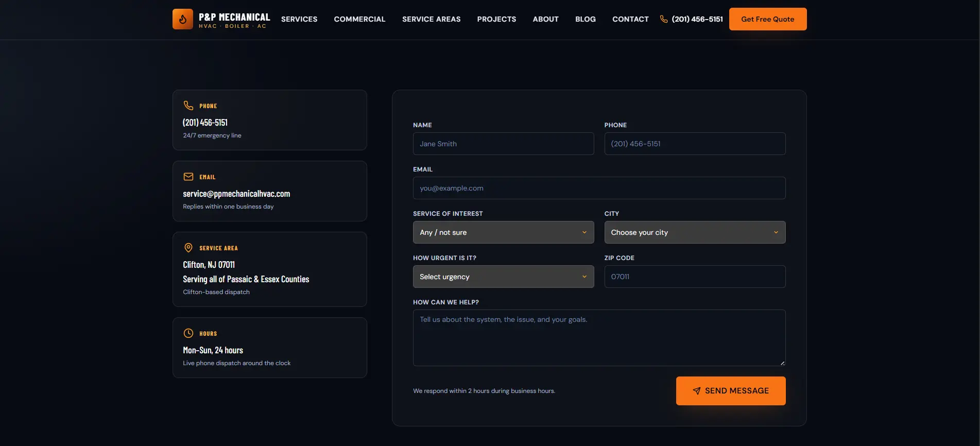Click 'Clifton, NJ 07011' text
Viewport: 980px width, 446px height.
click(209, 265)
